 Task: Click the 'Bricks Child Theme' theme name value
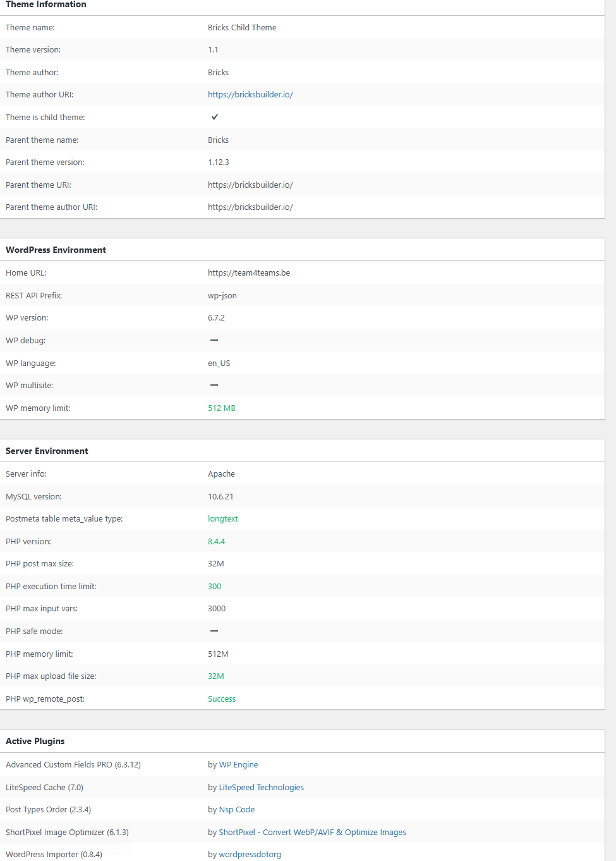(x=242, y=28)
